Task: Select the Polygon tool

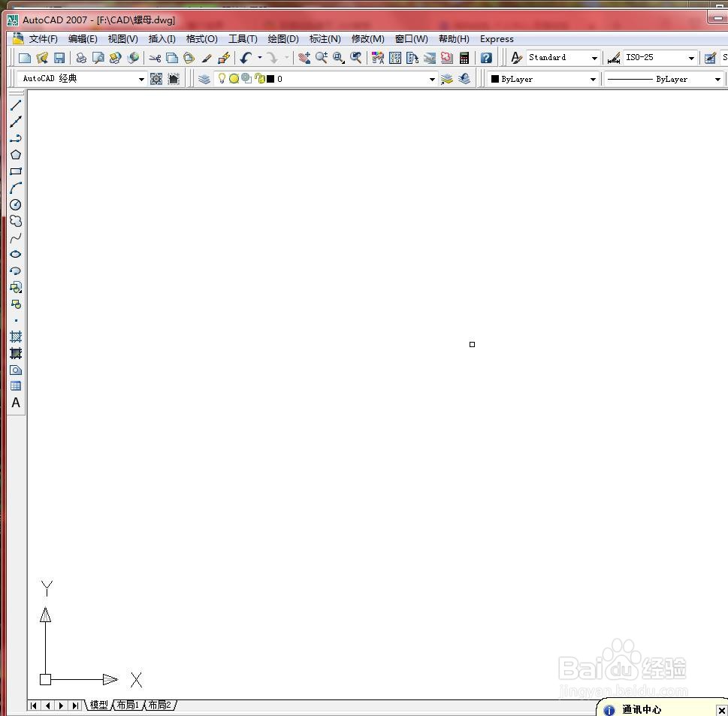Action: (16, 155)
